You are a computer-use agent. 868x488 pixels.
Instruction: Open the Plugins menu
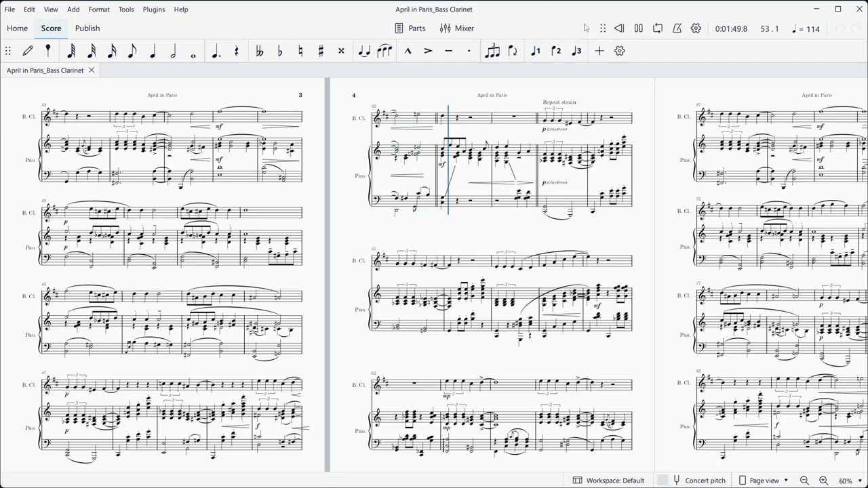pyautogui.click(x=154, y=9)
